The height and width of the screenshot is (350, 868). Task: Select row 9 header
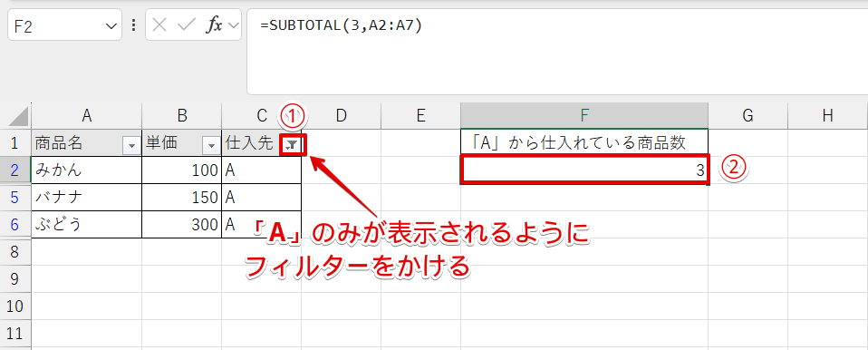pos(15,278)
